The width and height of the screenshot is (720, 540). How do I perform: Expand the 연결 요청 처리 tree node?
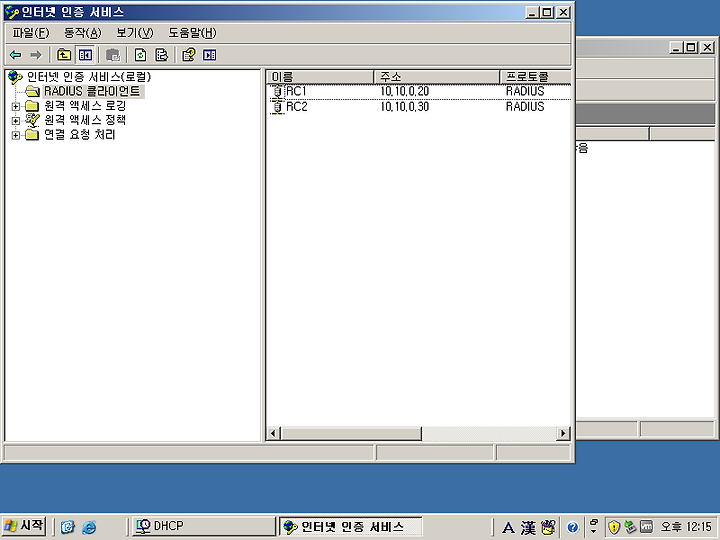pos(16,135)
